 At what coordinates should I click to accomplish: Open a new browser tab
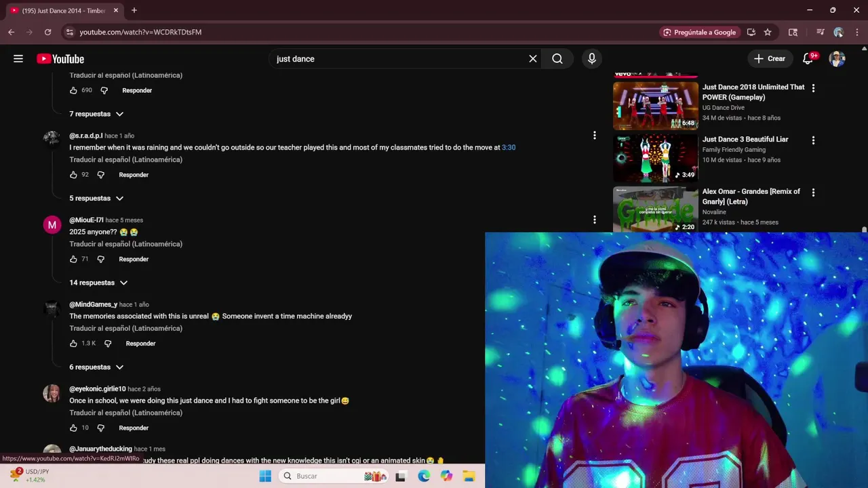coord(134,10)
